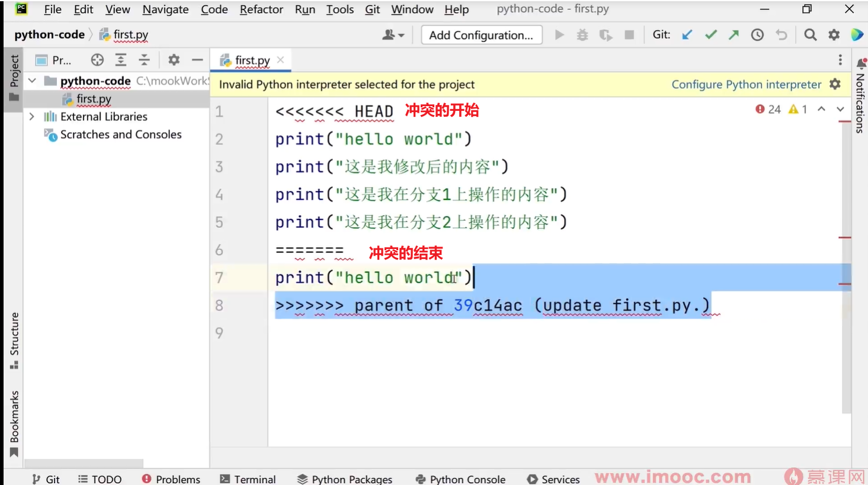Image resolution: width=868 pixels, height=485 pixels.
Task: Open the View menu
Action: (118, 9)
